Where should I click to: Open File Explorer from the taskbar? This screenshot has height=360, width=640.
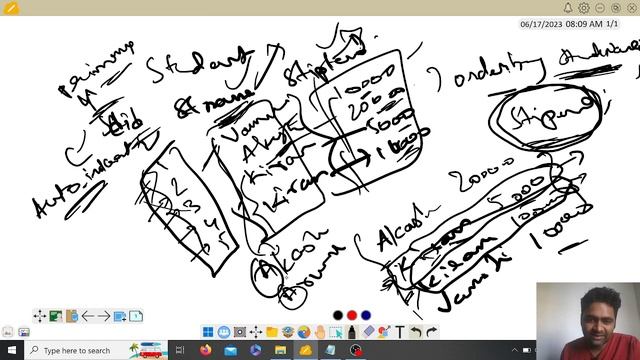280,350
